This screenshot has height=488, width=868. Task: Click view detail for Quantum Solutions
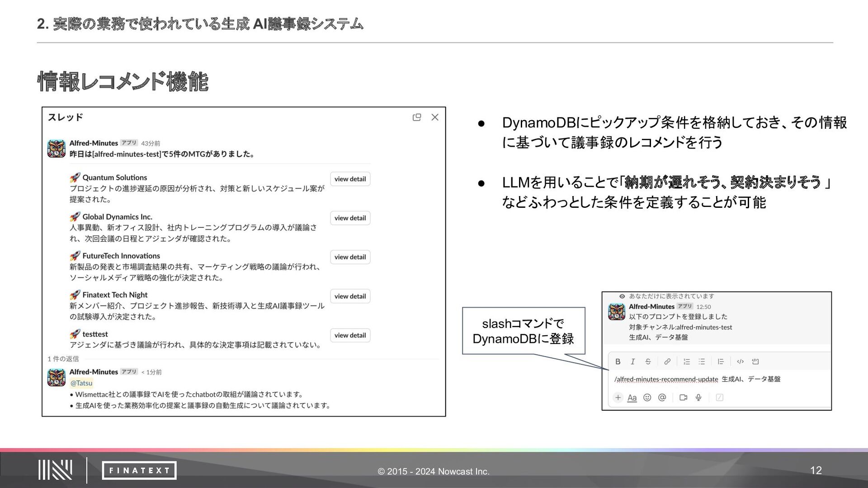350,179
